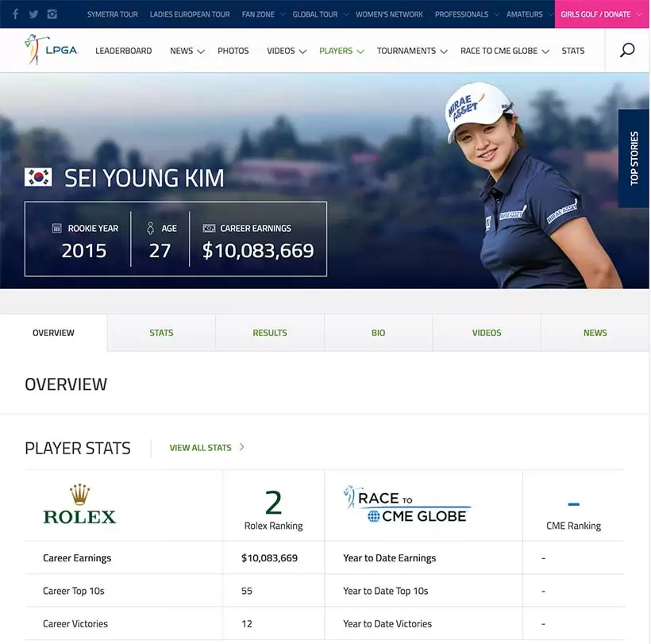Viewport: 651px width, 644px height.
Task: Go to the Leaderboard page
Action: click(x=123, y=51)
